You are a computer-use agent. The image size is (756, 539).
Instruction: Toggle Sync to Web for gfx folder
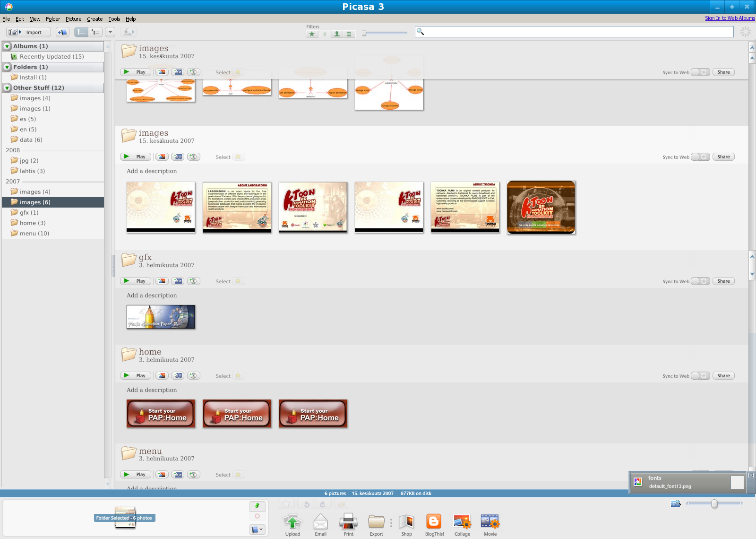(700, 281)
